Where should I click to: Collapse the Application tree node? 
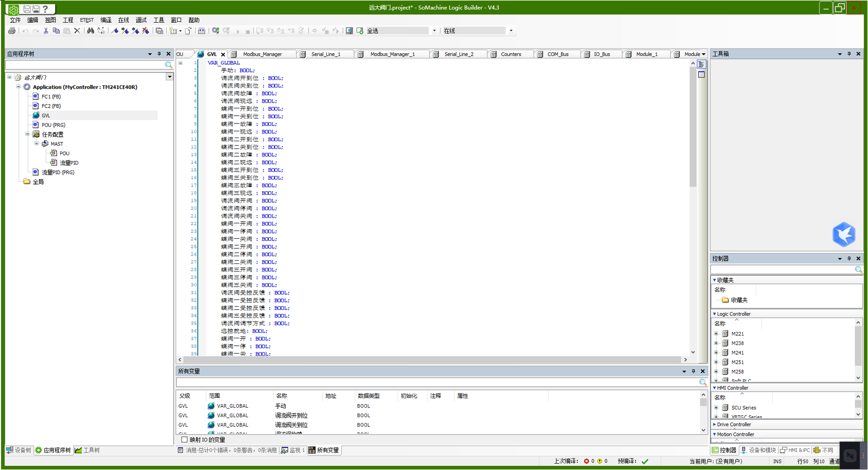pos(18,87)
